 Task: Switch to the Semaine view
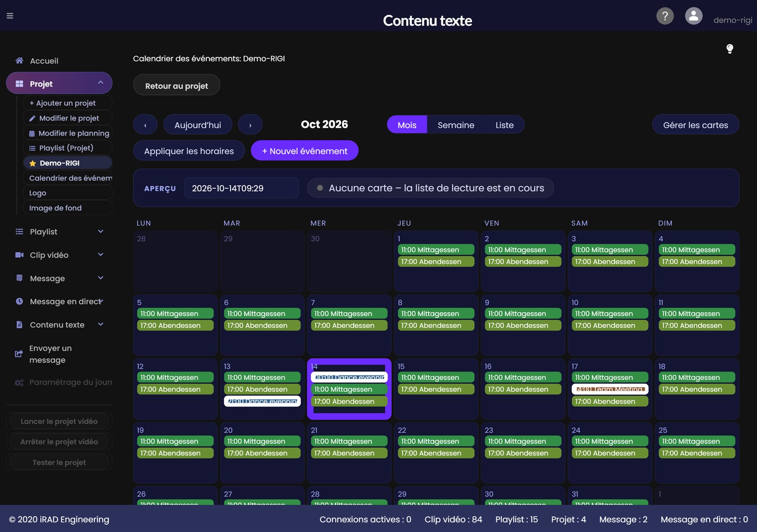click(x=456, y=125)
